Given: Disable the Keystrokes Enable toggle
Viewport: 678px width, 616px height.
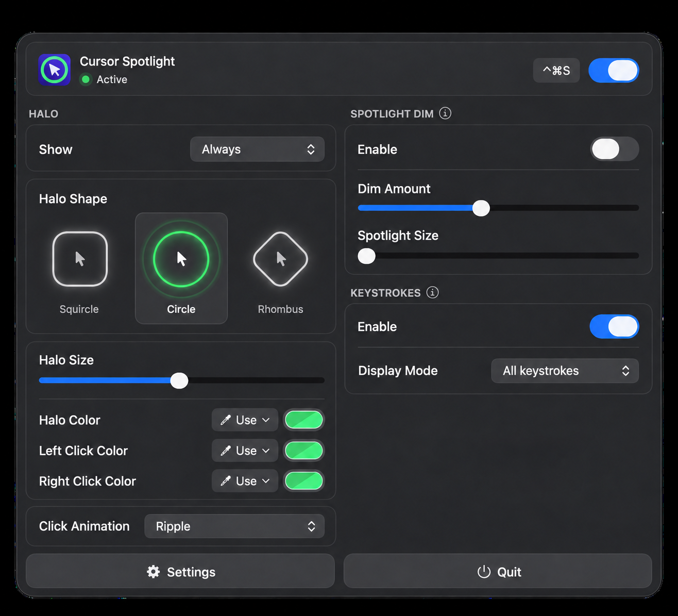Looking at the screenshot, I should point(614,327).
